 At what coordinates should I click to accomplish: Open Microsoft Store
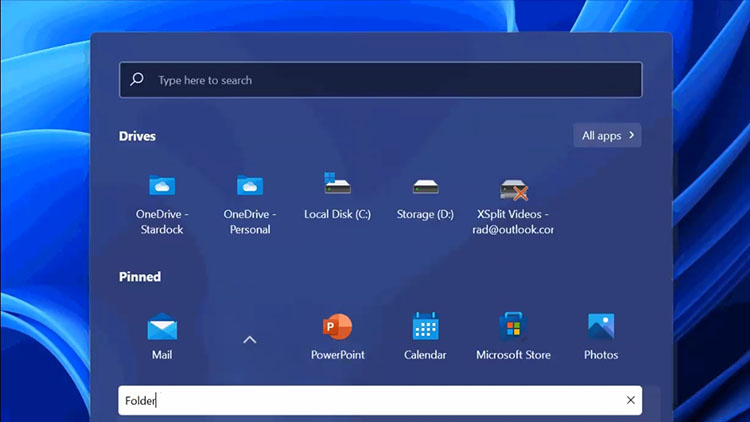click(513, 336)
